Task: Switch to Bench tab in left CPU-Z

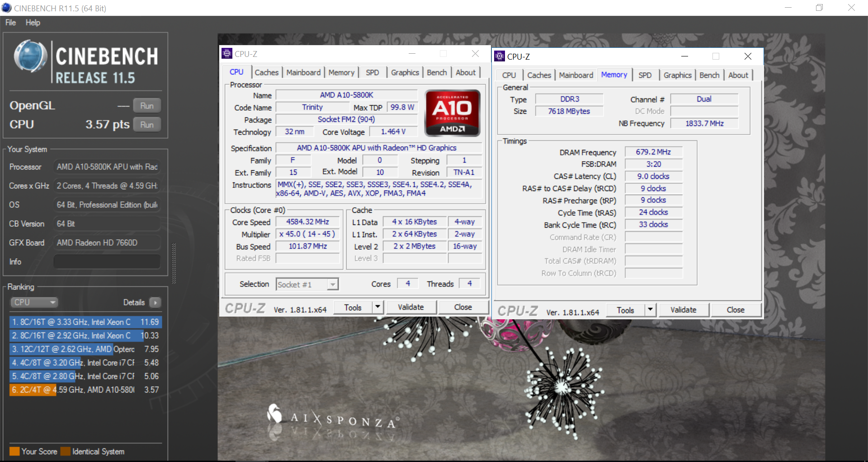Action: point(437,73)
